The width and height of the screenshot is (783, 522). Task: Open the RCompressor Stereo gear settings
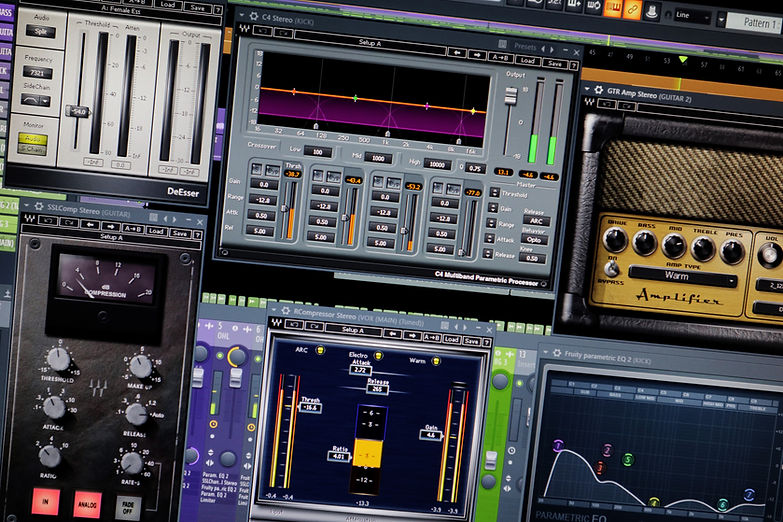tap(286, 311)
